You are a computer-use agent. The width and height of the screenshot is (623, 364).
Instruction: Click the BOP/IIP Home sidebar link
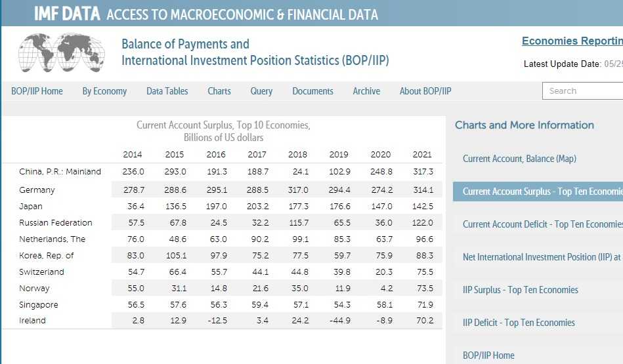pos(488,355)
